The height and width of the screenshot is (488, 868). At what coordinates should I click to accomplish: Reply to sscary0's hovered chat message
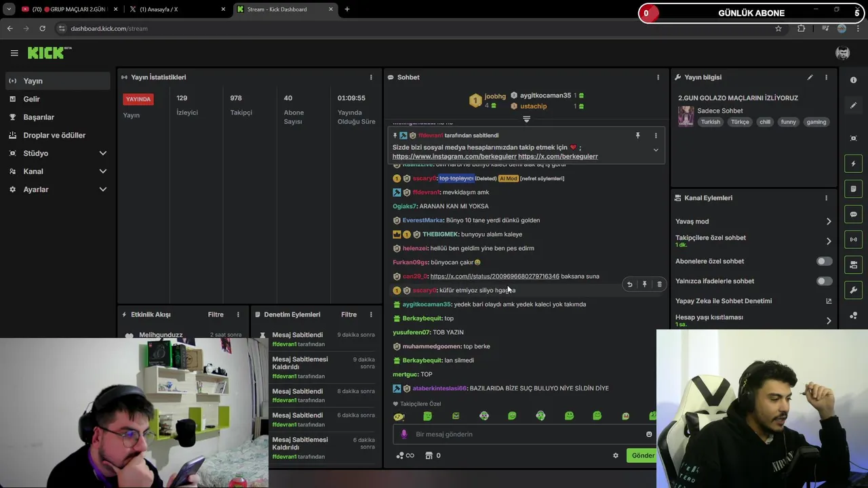coord(629,285)
